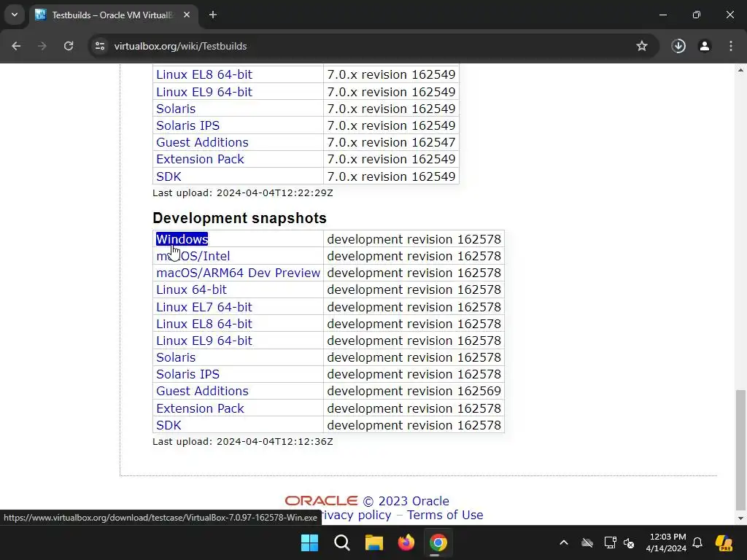Click the last upload 2024-04-04T12:12:36Z text
The image size is (747, 560).
click(x=242, y=441)
